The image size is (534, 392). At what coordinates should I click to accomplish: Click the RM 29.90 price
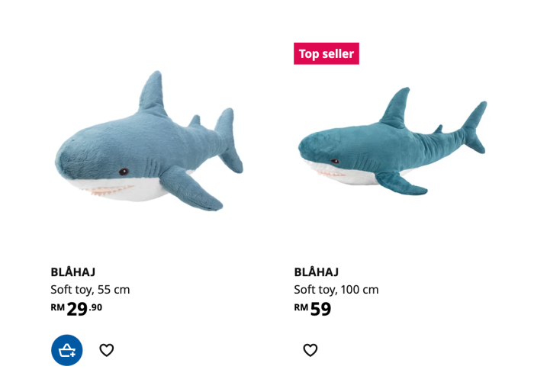click(x=76, y=308)
